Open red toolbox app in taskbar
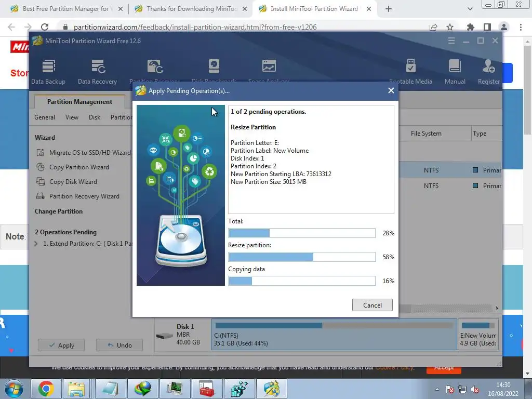This screenshot has width=532, height=399. click(207, 389)
